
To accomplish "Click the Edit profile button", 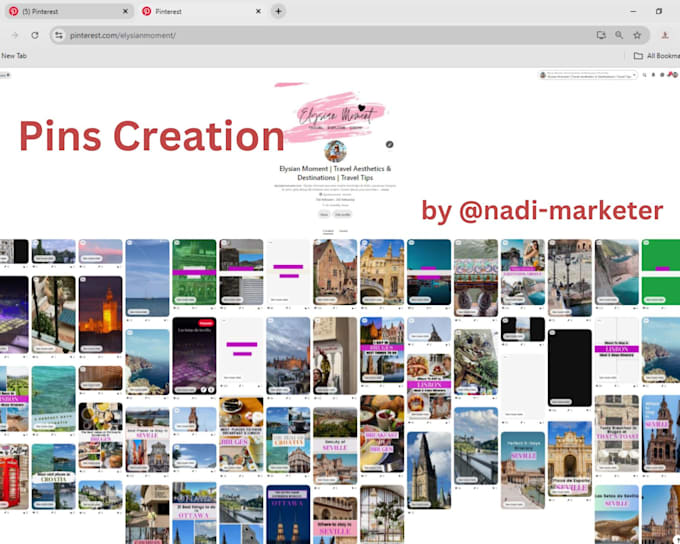I will (x=343, y=214).
